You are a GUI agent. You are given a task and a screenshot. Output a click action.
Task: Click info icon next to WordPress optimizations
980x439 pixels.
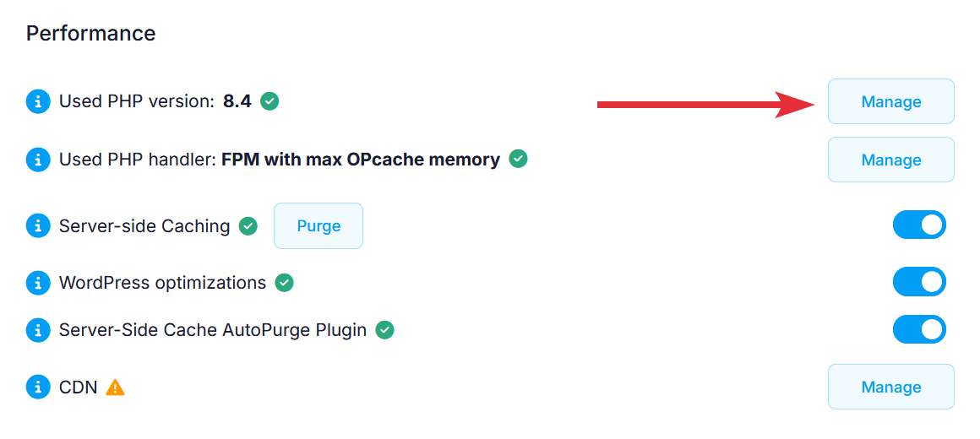(38, 283)
